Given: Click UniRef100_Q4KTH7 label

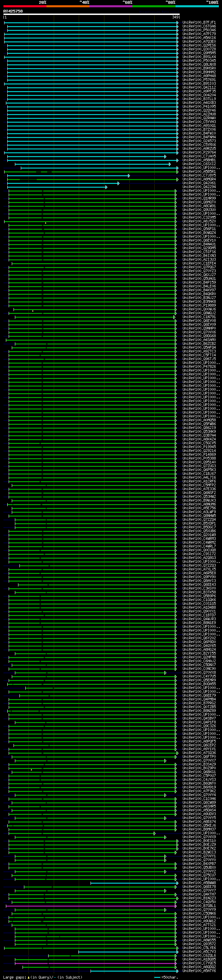Looking at the screenshot, I should 199,894.
